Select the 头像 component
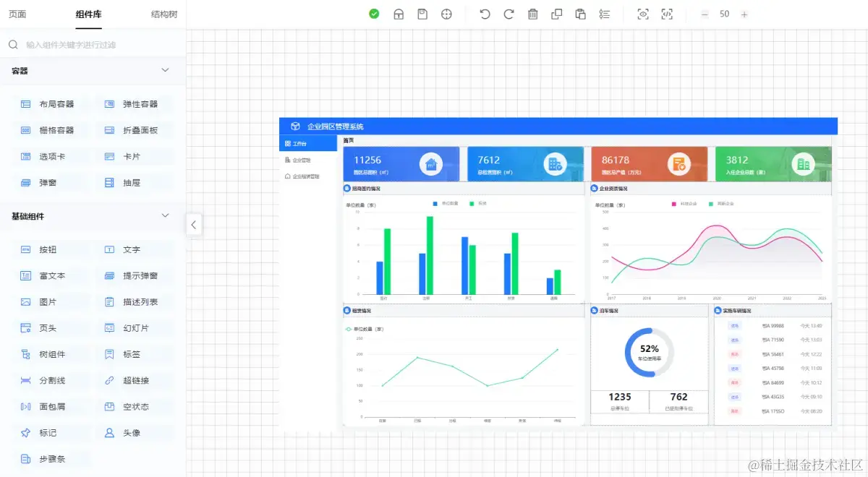This screenshot has width=868, height=477. pyautogui.click(x=135, y=432)
